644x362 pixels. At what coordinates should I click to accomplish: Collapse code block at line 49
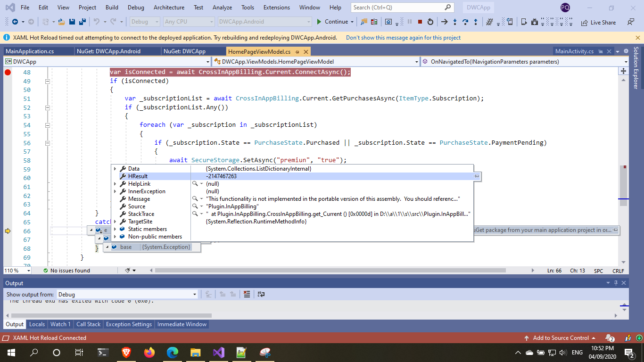tap(47, 81)
